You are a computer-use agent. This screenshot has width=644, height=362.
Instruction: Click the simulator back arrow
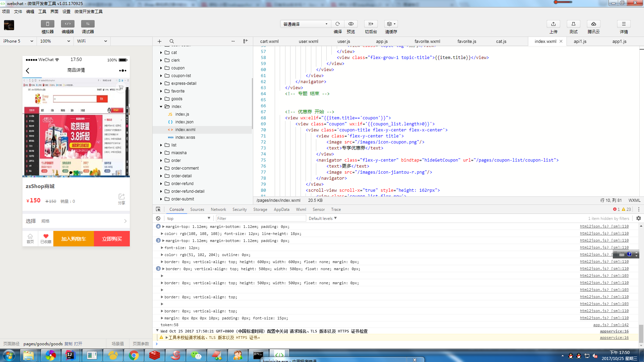tap(28, 70)
